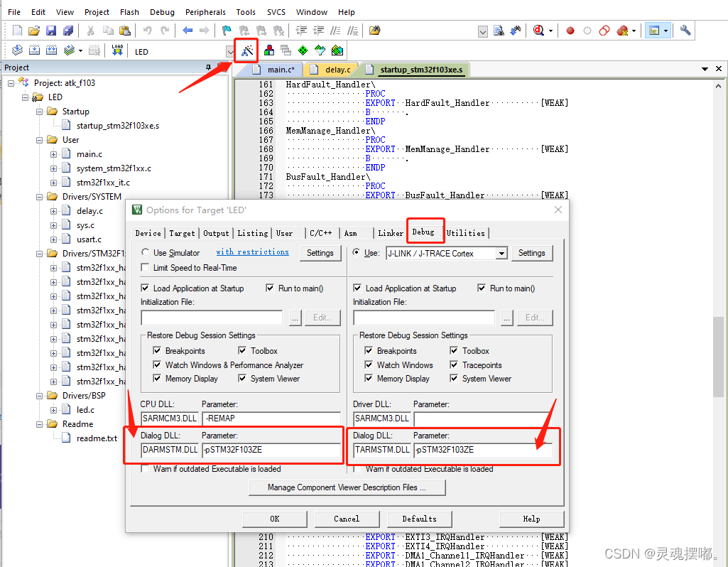The height and width of the screenshot is (567, 728).
Task: Click the Configuration wrench icon
Action: (685, 31)
